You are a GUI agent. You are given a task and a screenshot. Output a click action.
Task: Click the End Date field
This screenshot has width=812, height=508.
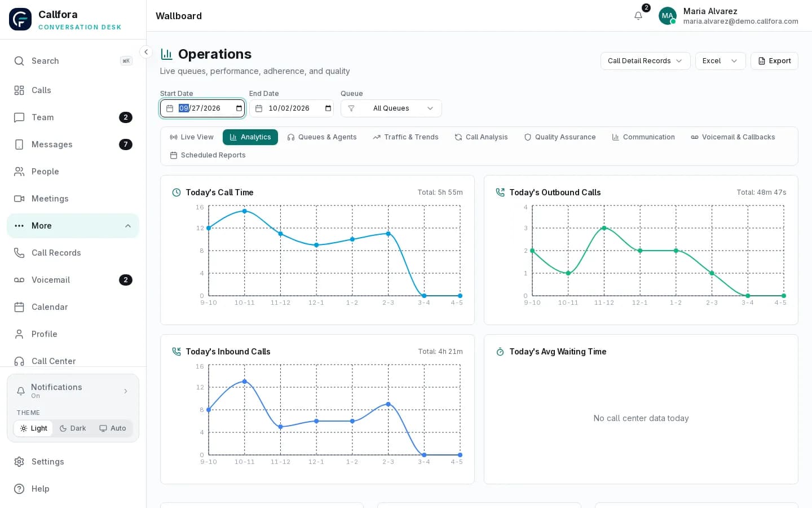[292, 108]
